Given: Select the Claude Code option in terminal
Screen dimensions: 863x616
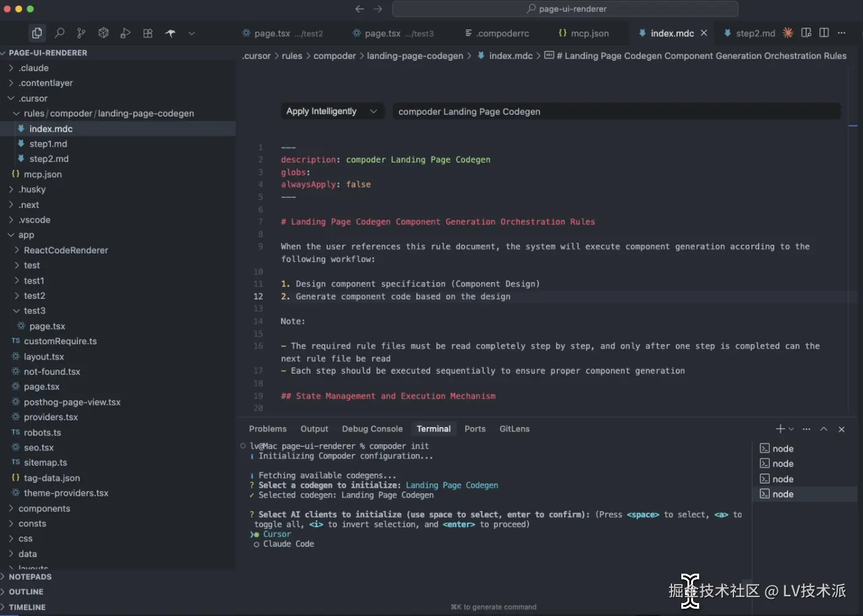Looking at the screenshot, I should (x=283, y=544).
